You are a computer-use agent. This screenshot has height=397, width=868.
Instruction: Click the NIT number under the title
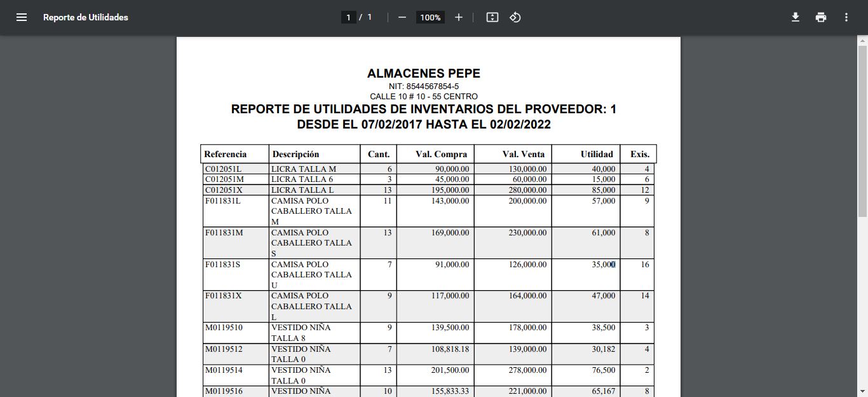click(x=423, y=86)
